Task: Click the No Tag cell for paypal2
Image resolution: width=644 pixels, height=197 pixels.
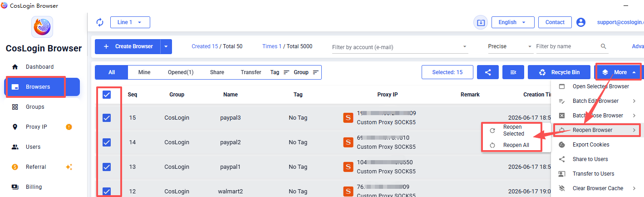Action: click(298, 142)
